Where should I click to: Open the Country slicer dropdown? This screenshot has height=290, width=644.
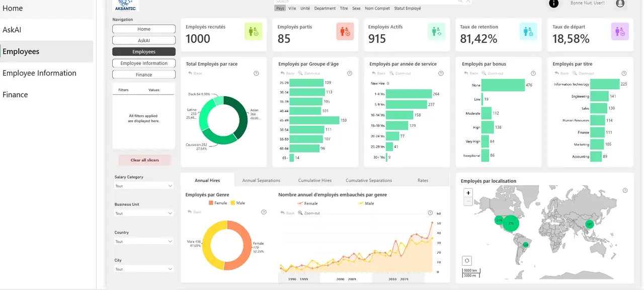coord(144,242)
